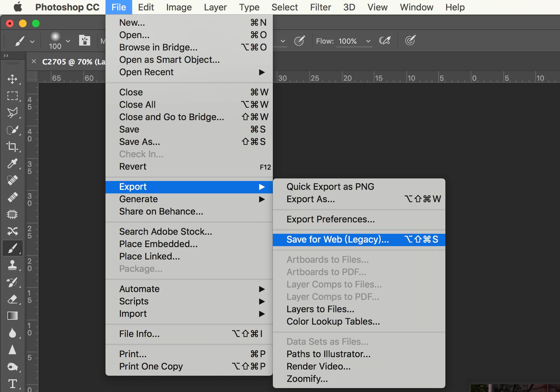Select the Crop tool
Screen dimensions: 560x392
(12, 147)
